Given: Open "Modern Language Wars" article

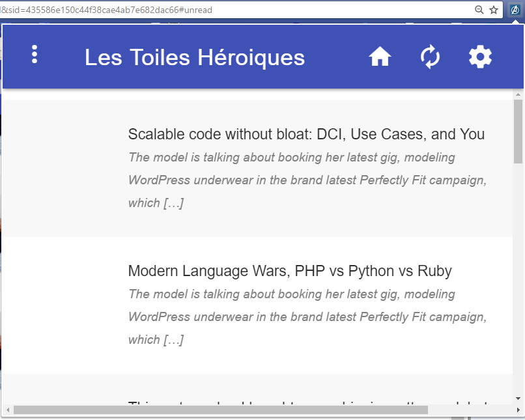Looking at the screenshot, I should (x=290, y=271).
